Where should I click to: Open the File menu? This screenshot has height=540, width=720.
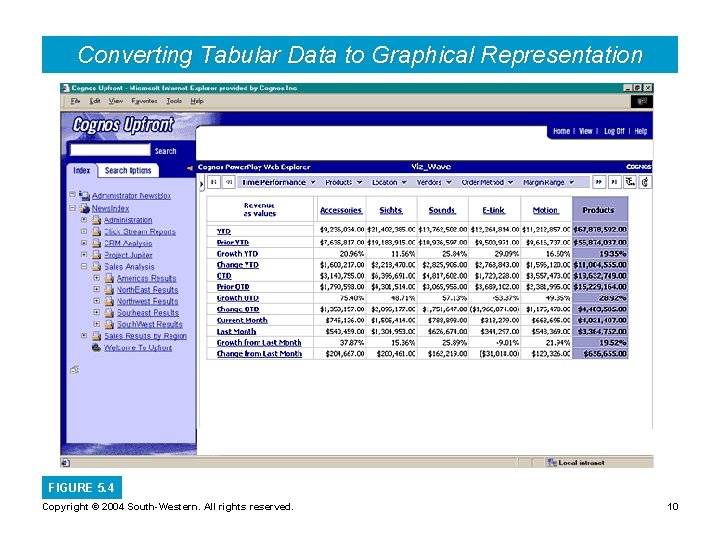75,101
